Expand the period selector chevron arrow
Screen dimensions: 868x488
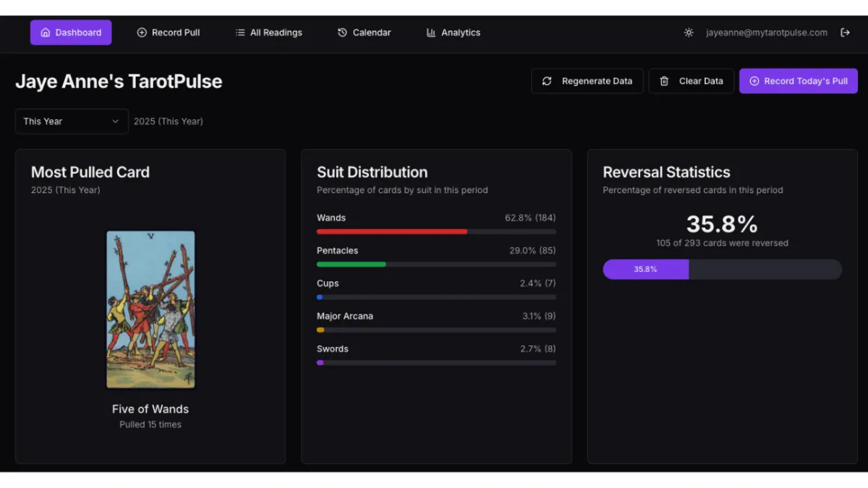click(x=115, y=121)
